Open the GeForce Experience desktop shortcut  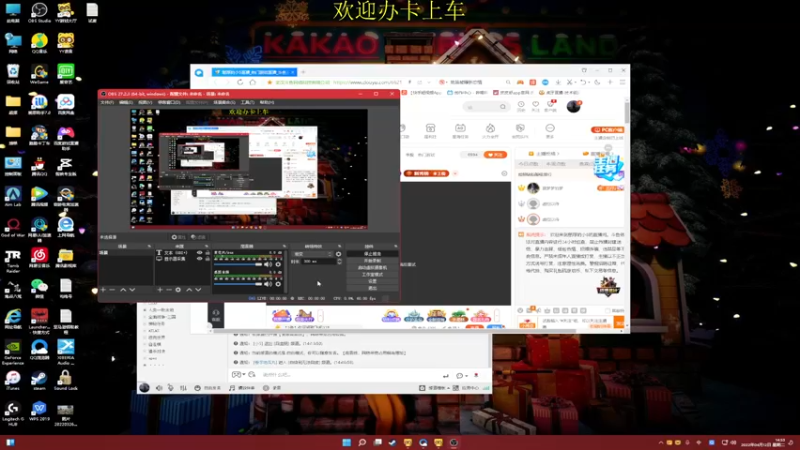pyautogui.click(x=13, y=352)
